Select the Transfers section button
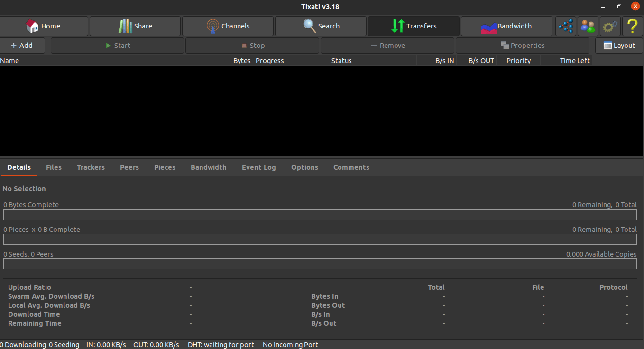Viewport: 644px width, 349px height. (414, 26)
